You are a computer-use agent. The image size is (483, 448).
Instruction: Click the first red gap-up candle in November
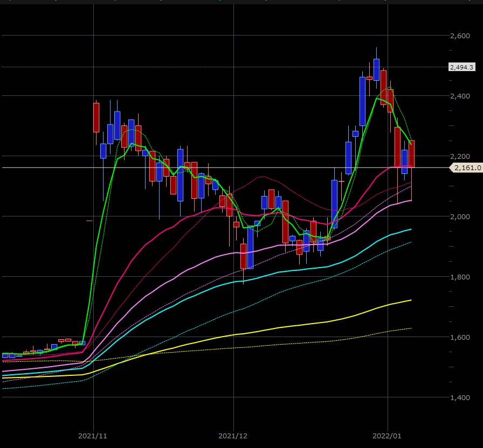tap(96, 117)
